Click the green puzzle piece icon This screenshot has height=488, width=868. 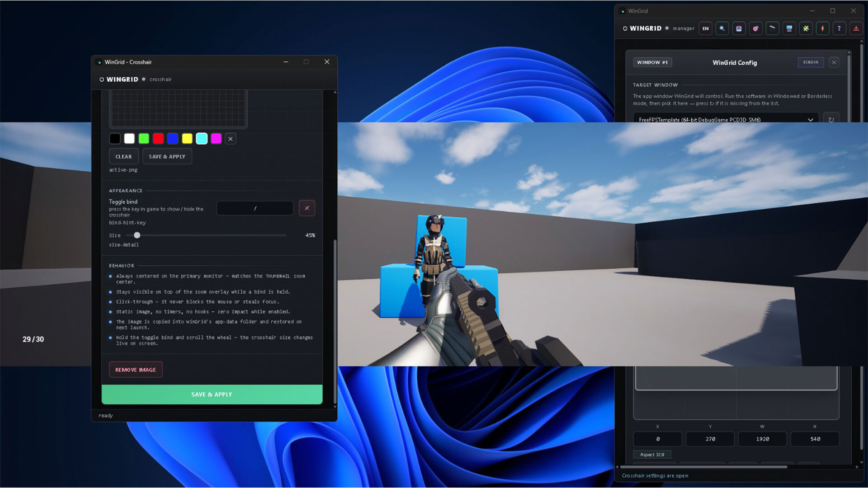(x=806, y=28)
